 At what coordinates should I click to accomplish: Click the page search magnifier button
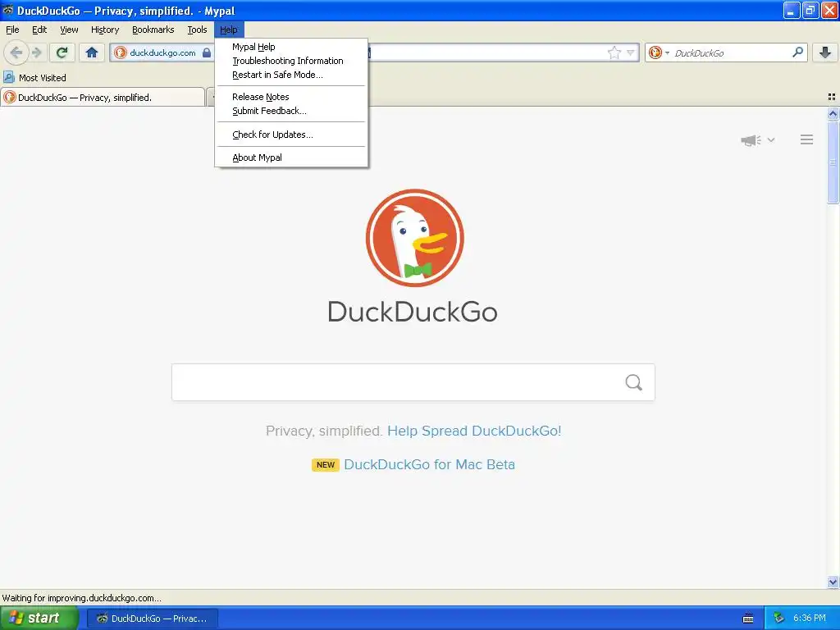[x=634, y=382]
